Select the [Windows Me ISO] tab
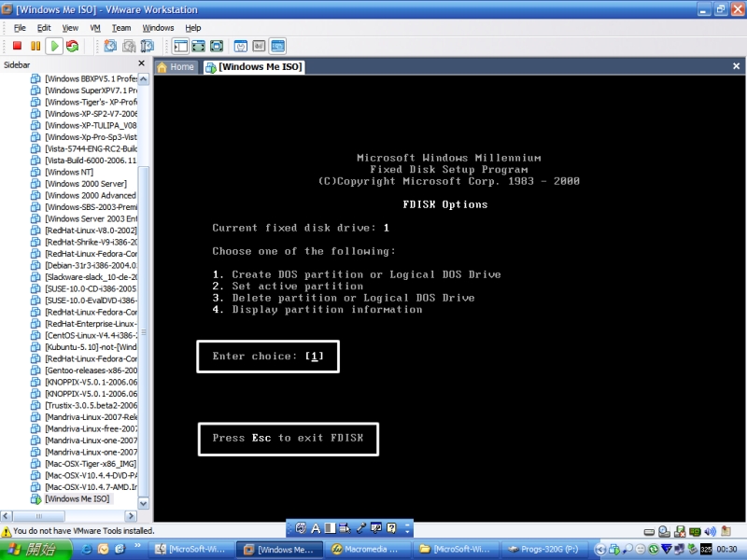 click(254, 67)
